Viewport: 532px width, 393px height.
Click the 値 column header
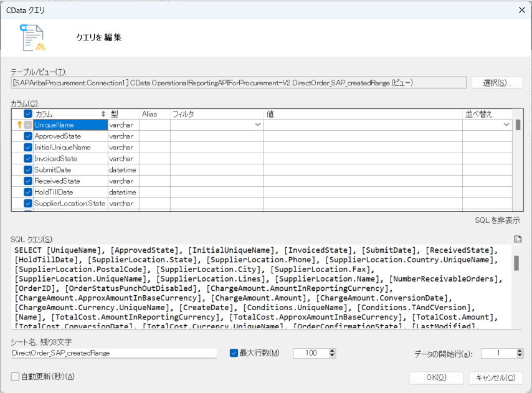click(363, 114)
